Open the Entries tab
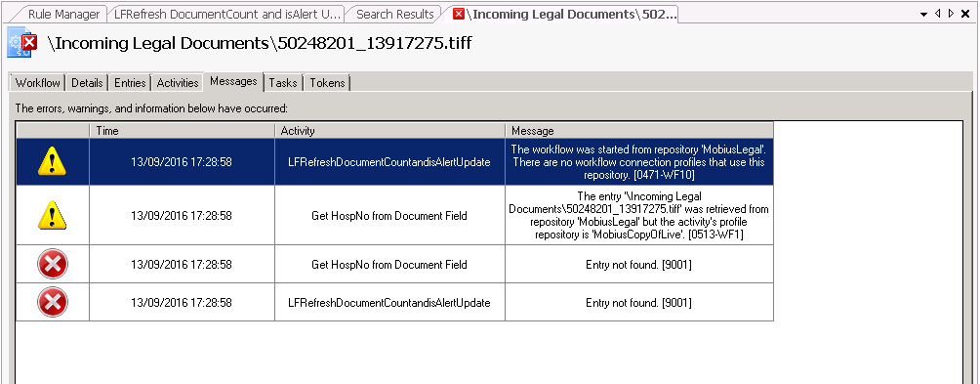Screen dimensions: 980x384 130,82
